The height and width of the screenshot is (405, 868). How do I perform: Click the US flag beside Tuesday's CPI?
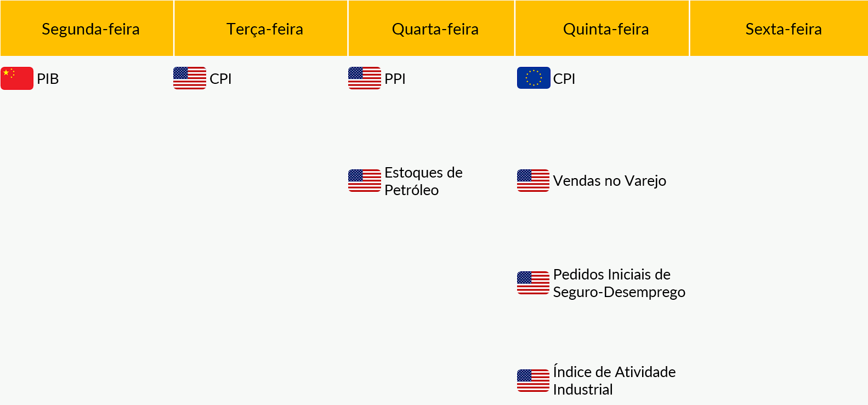click(190, 78)
